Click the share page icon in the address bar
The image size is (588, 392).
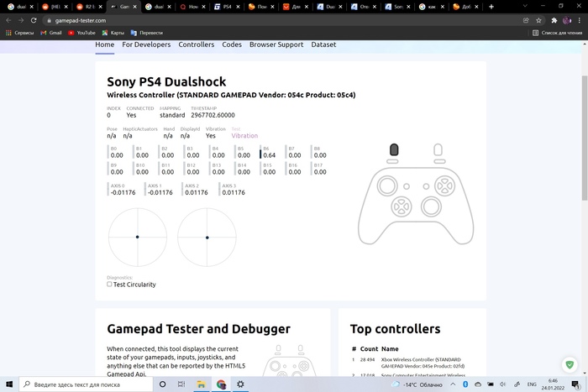(x=526, y=20)
